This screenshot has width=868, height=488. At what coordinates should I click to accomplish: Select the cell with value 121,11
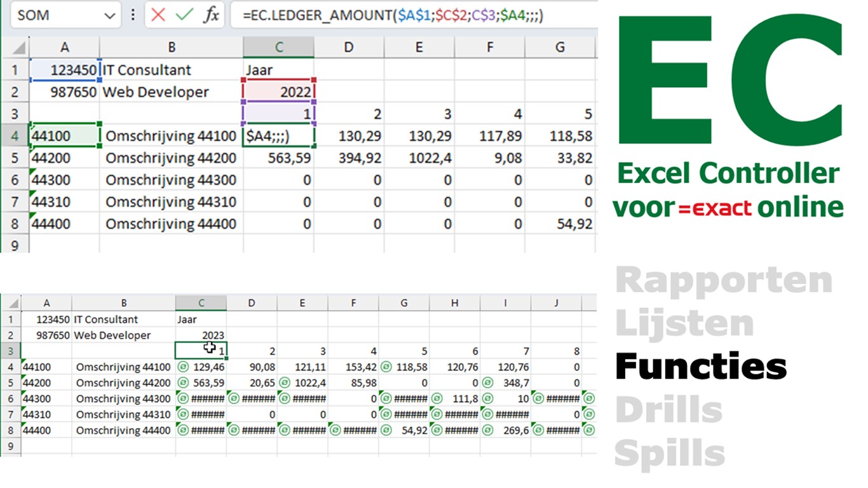tap(302, 367)
